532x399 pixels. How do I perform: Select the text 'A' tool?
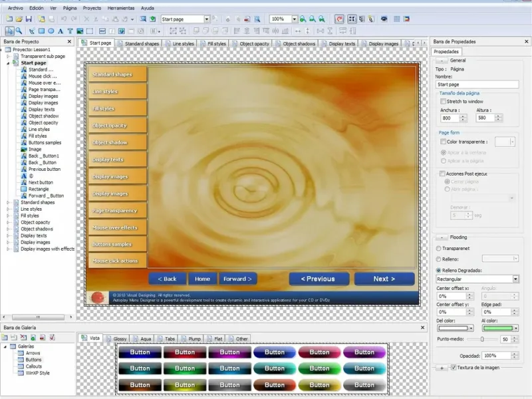61,31
